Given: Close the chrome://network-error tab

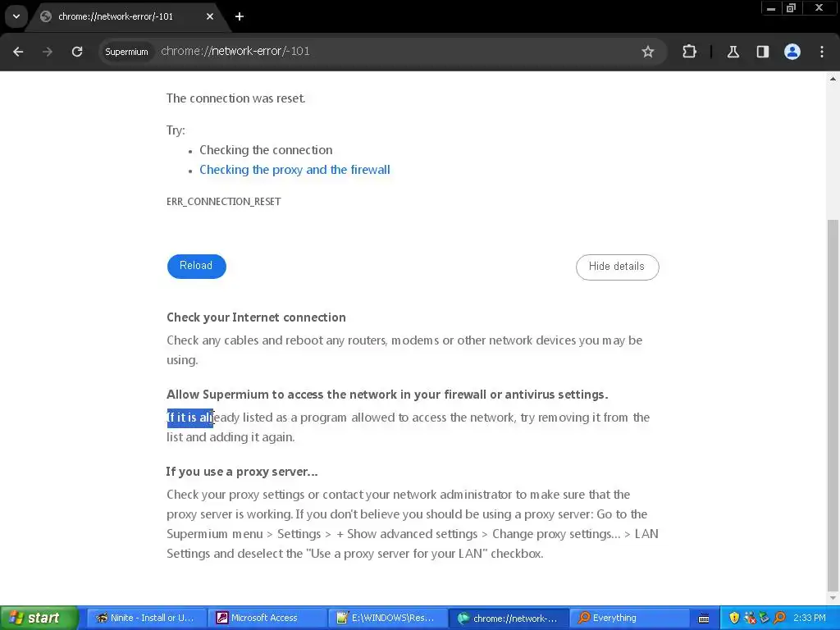Looking at the screenshot, I should click(x=210, y=16).
